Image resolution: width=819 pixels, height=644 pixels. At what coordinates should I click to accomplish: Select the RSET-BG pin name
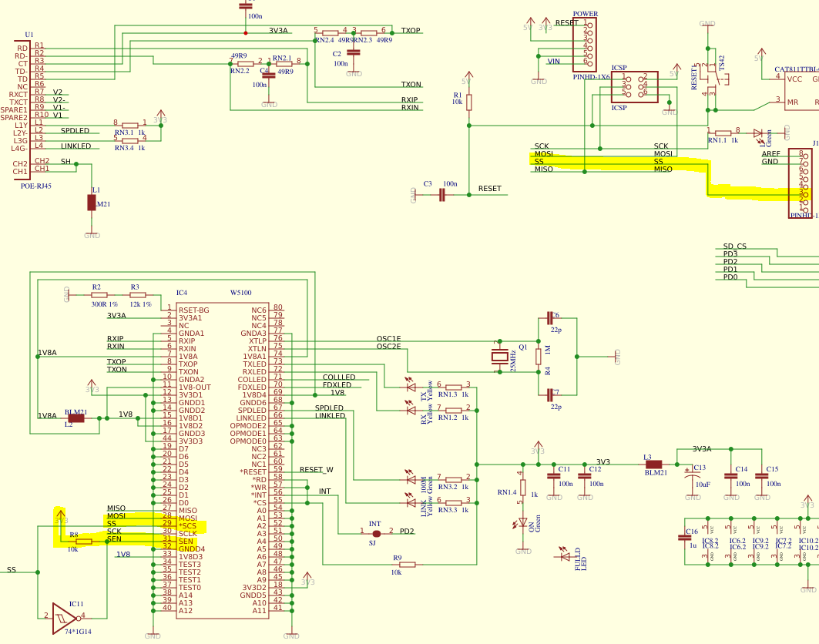point(194,310)
